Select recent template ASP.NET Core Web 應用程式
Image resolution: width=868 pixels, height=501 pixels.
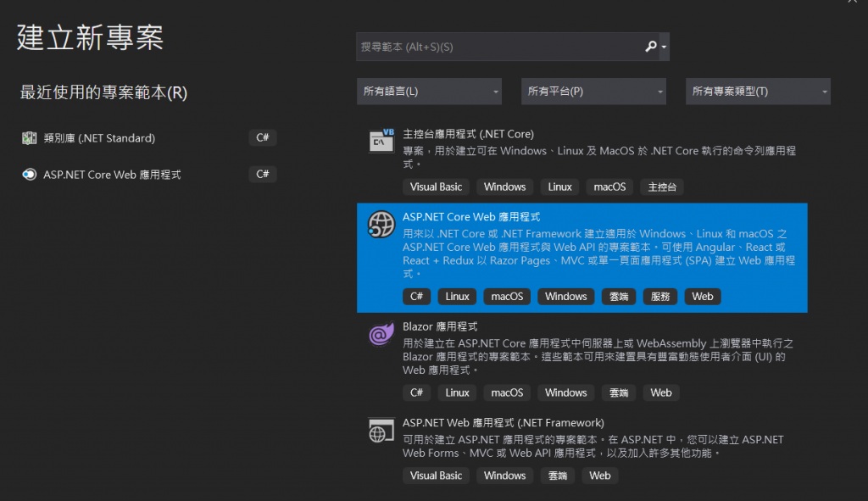coord(112,175)
